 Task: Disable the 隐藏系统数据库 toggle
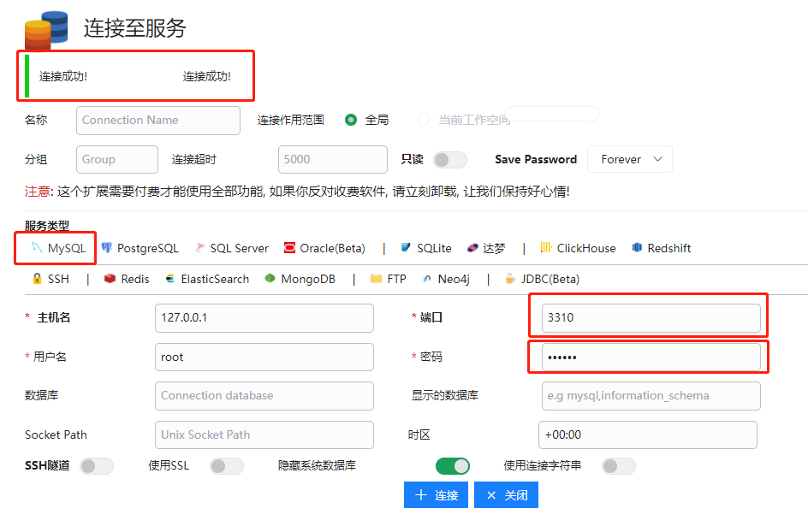453,466
